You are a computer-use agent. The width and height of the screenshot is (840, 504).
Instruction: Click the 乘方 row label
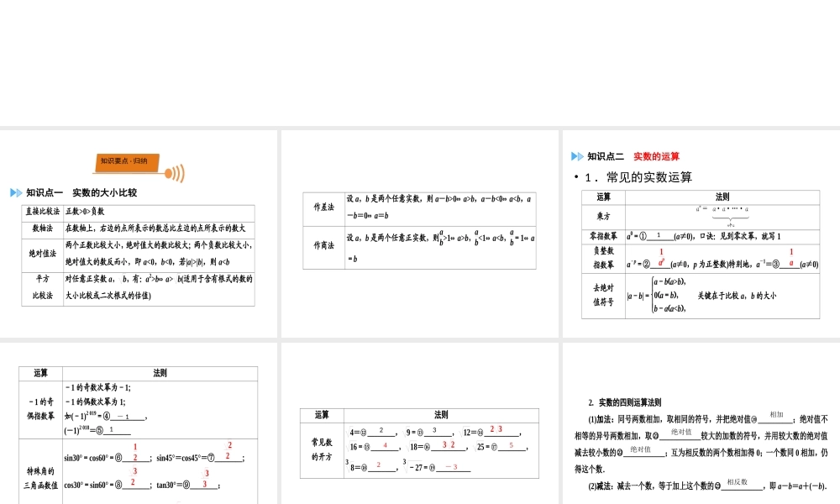(x=603, y=217)
